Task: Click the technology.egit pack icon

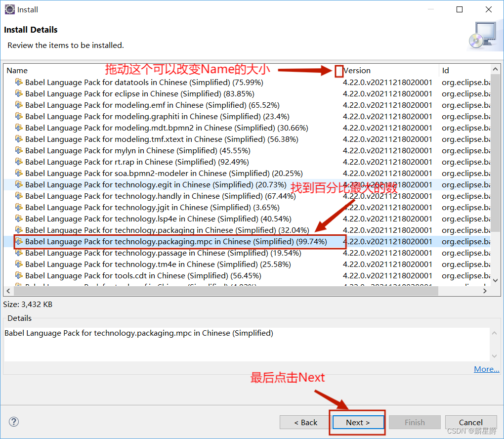Action: pos(19,184)
